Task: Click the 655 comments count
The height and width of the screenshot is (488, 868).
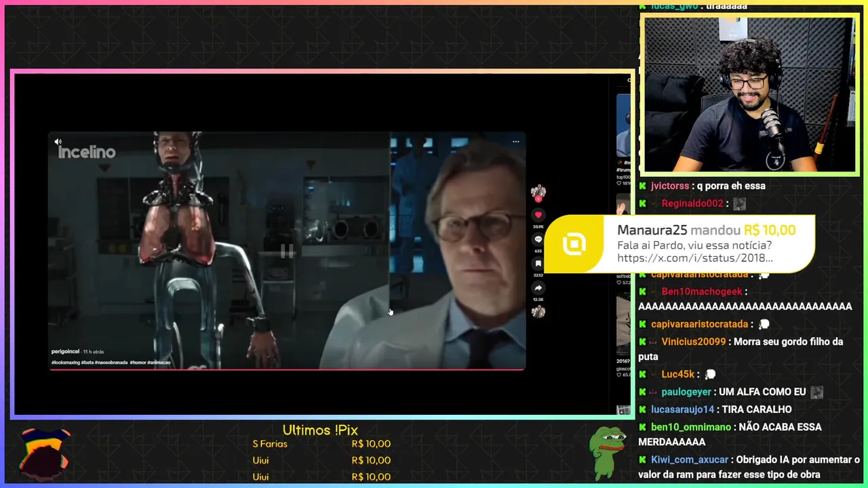Action: coord(538,251)
